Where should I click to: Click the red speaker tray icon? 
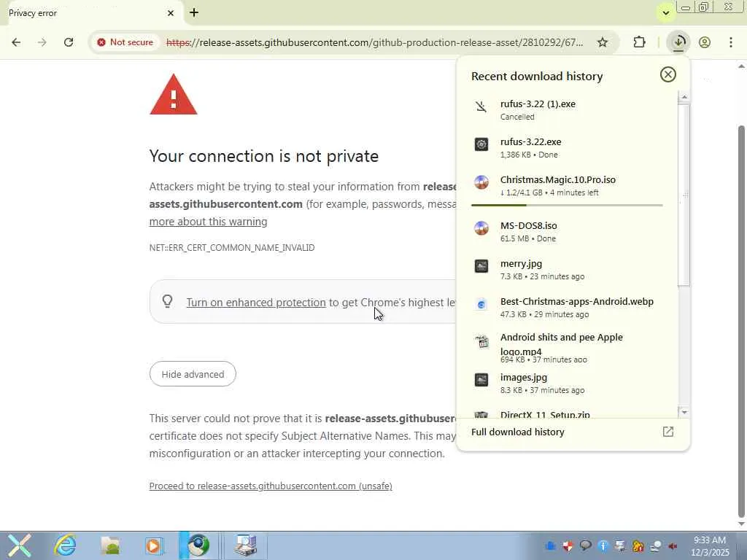pos(673,546)
